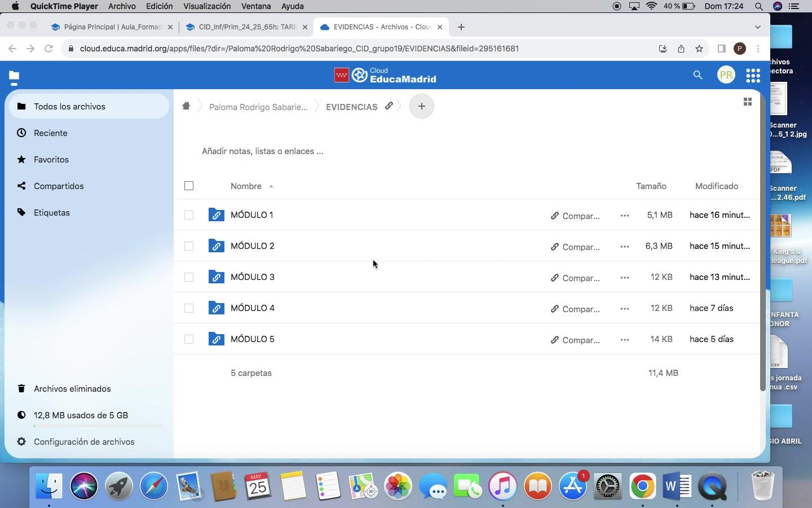Select all files checkbox
This screenshot has width=812, height=508.
click(189, 186)
